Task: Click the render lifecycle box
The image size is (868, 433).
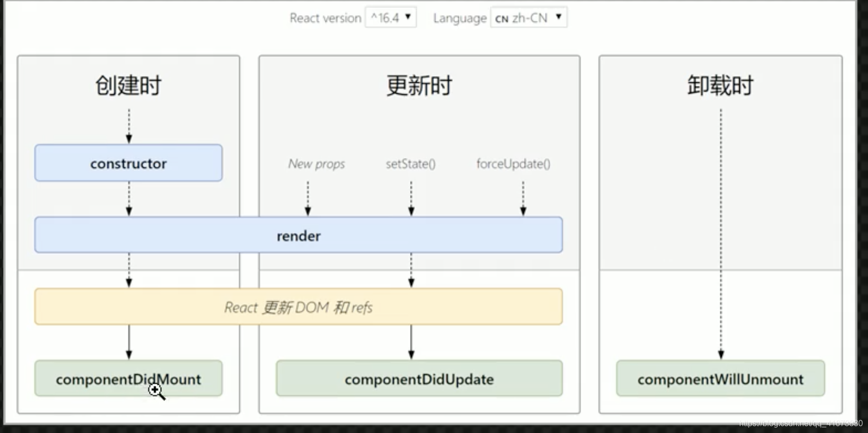Action: click(x=299, y=235)
